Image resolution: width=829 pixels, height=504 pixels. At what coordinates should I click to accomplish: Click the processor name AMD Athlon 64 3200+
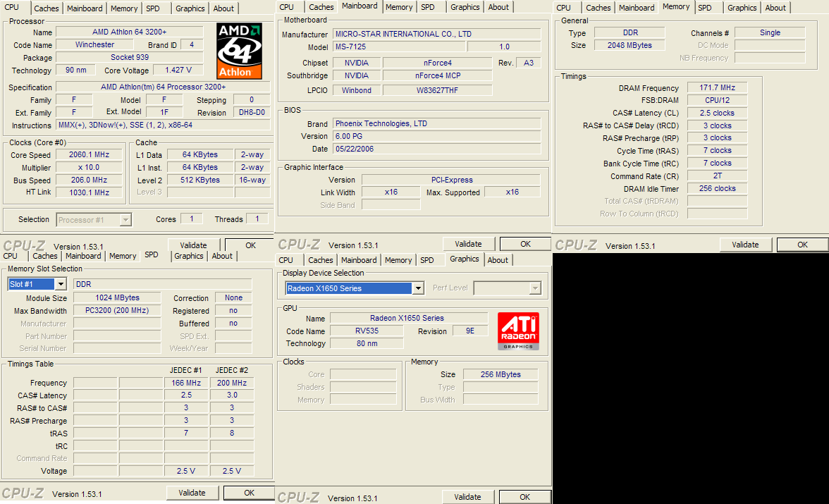pyautogui.click(x=130, y=32)
